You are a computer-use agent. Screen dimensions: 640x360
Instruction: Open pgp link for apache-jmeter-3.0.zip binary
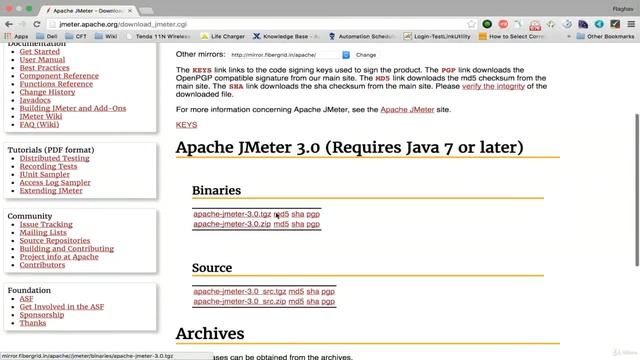tap(313, 224)
